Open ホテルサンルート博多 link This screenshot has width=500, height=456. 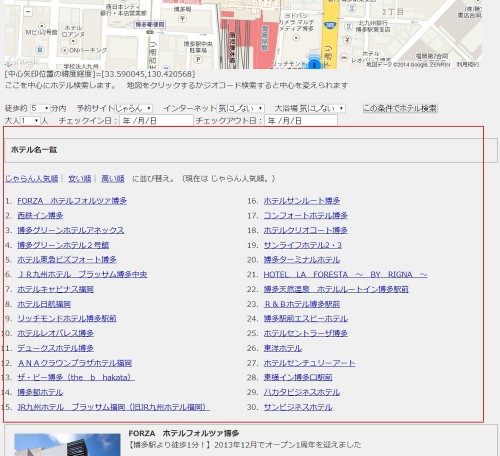(302, 201)
